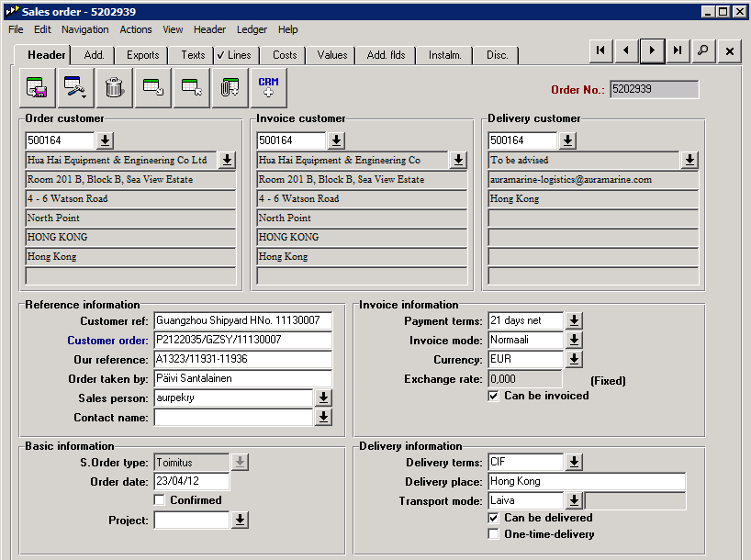Expand the Delivery terms dropdown
Viewport: 751px width, 560px height.
574,463
